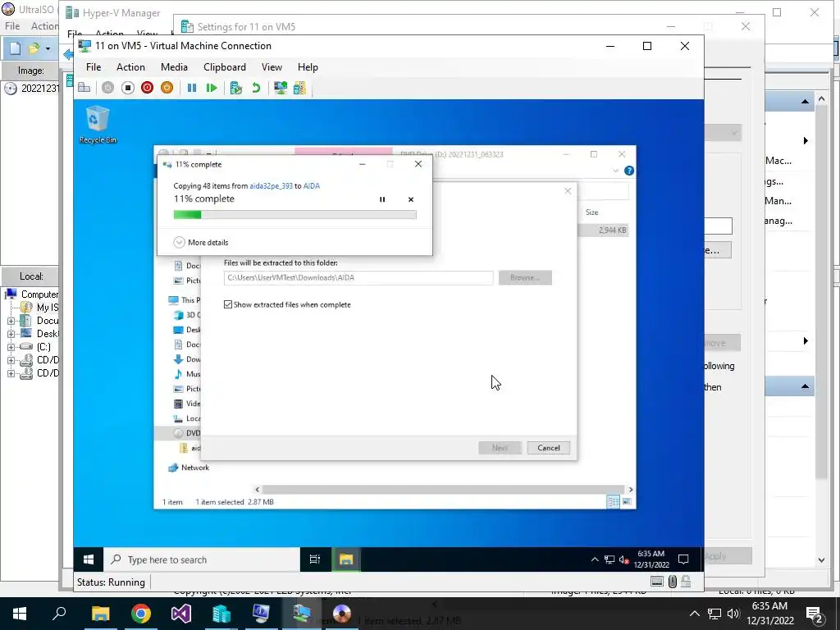Open the Clipboard menu

coord(225,67)
